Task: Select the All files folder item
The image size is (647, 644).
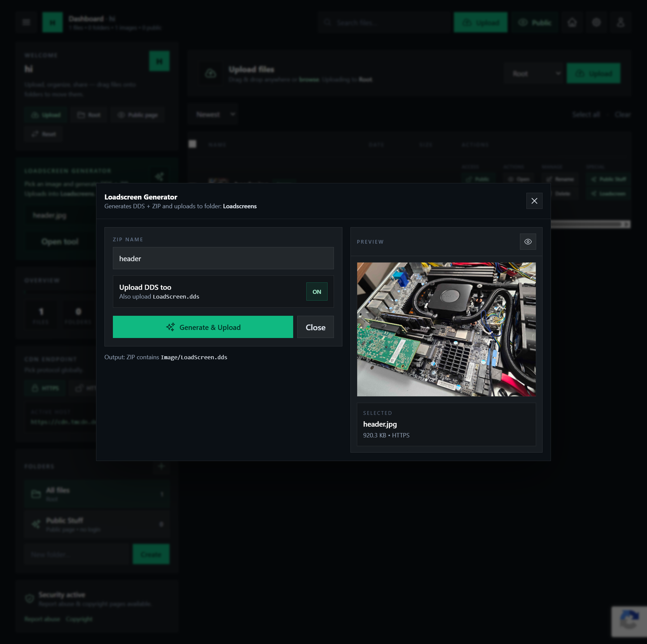Action: (97, 494)
